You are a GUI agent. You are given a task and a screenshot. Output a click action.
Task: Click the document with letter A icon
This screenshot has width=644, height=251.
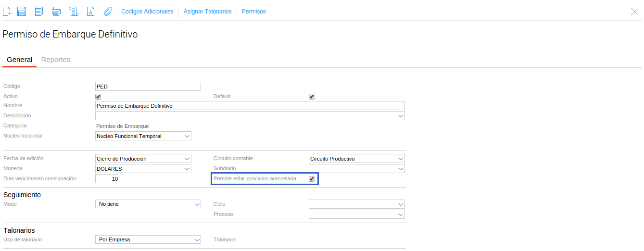point(90,12)
